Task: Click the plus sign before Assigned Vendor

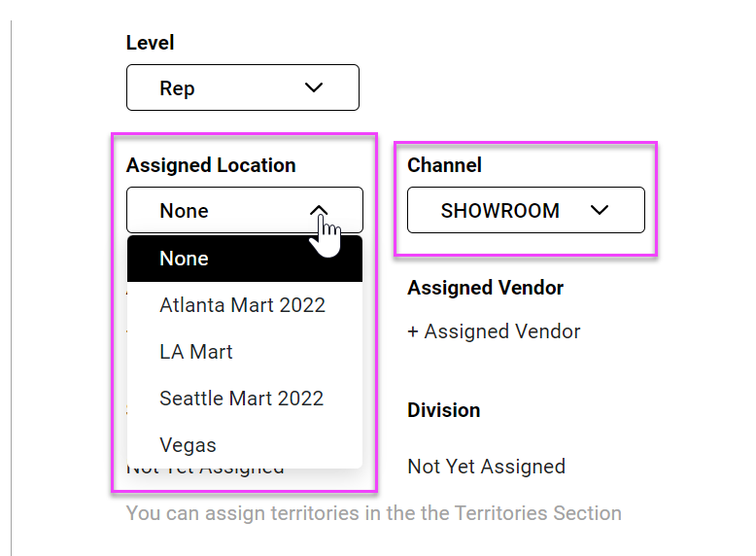Action: [x=413, y=331]
